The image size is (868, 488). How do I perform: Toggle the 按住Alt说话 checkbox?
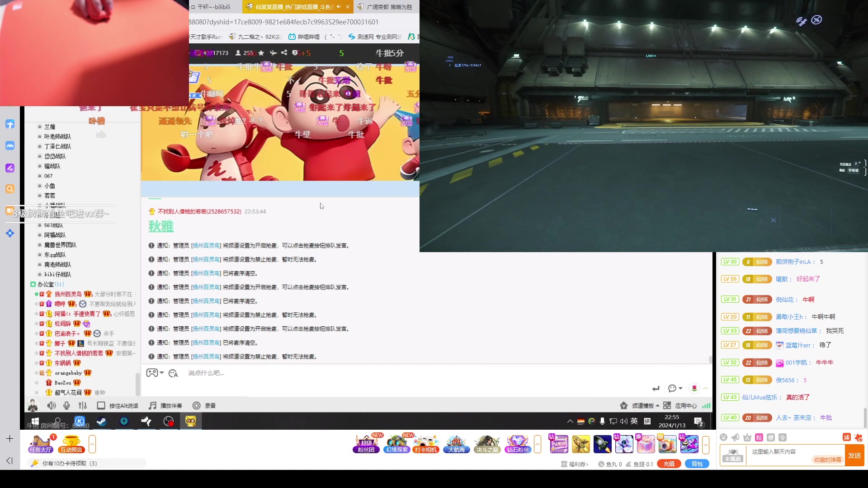[x=101, y=406]
